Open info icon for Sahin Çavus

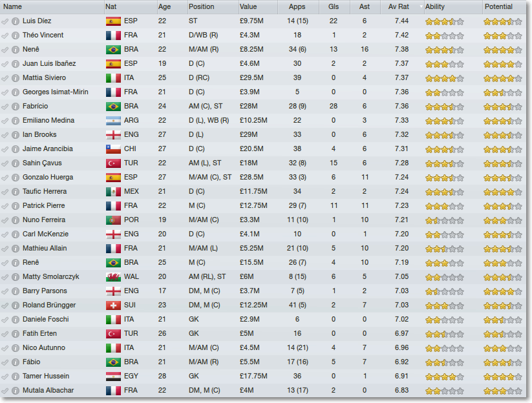point(16,163)
